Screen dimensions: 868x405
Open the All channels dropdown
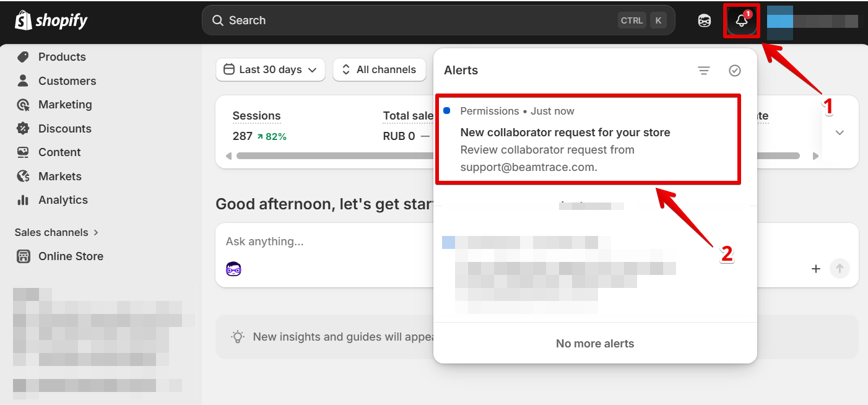point(380,70)
